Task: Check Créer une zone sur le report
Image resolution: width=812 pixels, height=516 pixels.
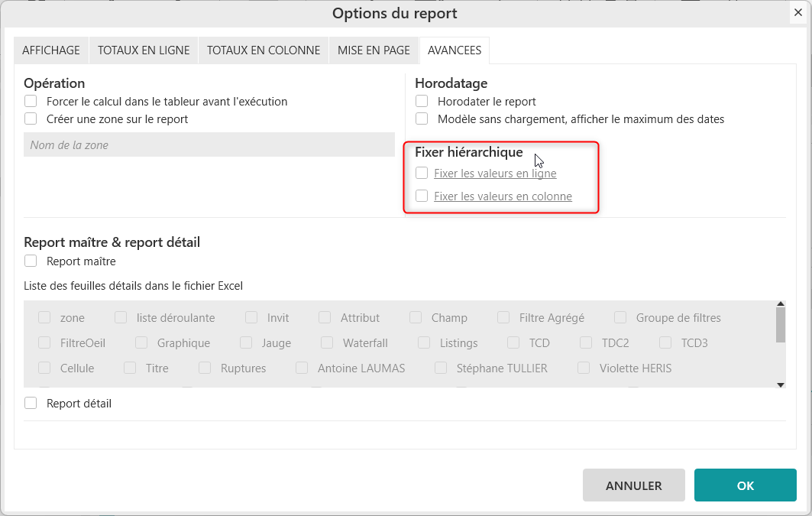Action: point(31,118)
